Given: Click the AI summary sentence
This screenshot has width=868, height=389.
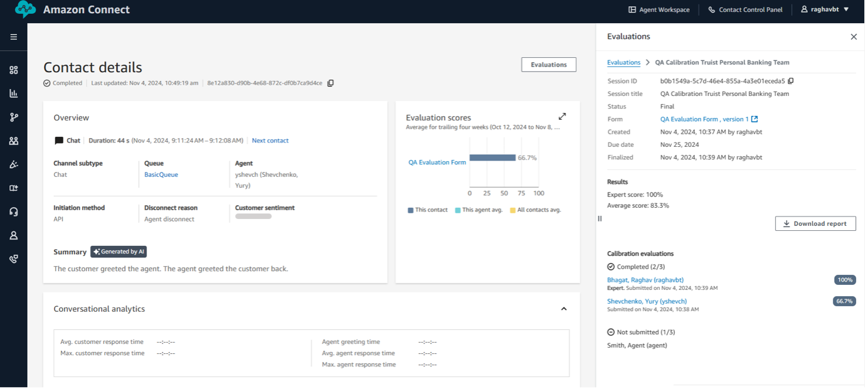Looking at the screenshot, I should [x=171, y=269].
